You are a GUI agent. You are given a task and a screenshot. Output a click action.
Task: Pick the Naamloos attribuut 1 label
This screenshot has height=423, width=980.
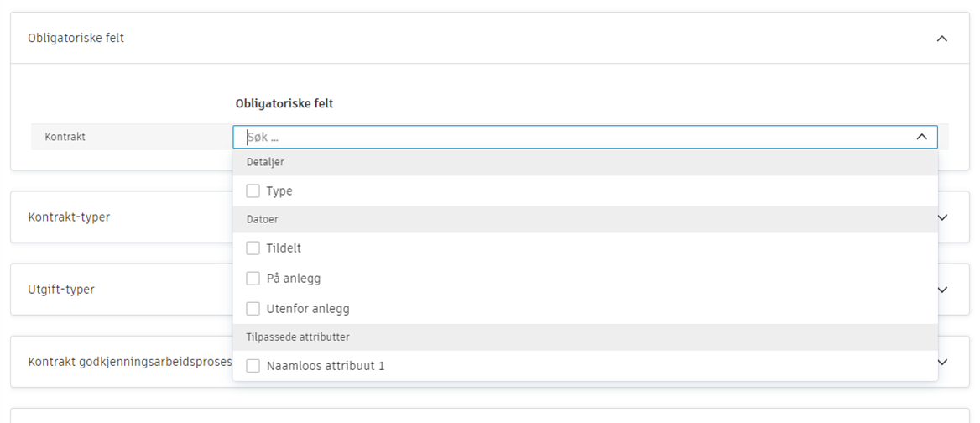326,366
